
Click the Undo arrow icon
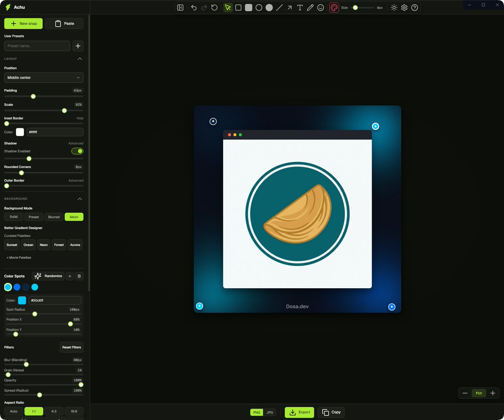[194, 8]
